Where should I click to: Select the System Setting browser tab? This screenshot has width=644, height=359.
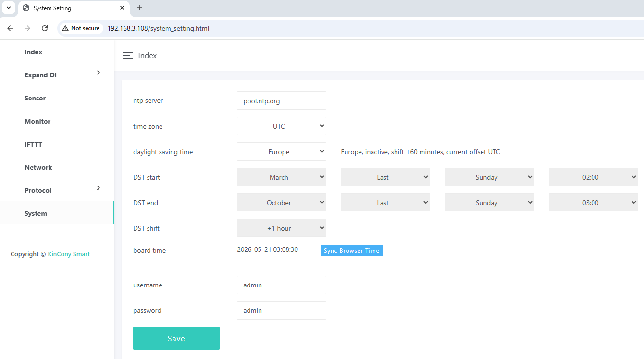[73, 8]
